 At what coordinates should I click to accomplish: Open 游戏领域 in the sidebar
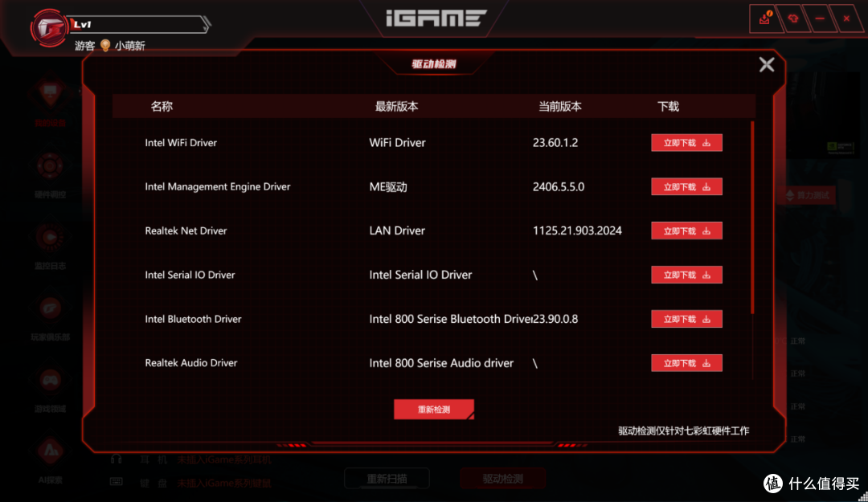(50, 389)
